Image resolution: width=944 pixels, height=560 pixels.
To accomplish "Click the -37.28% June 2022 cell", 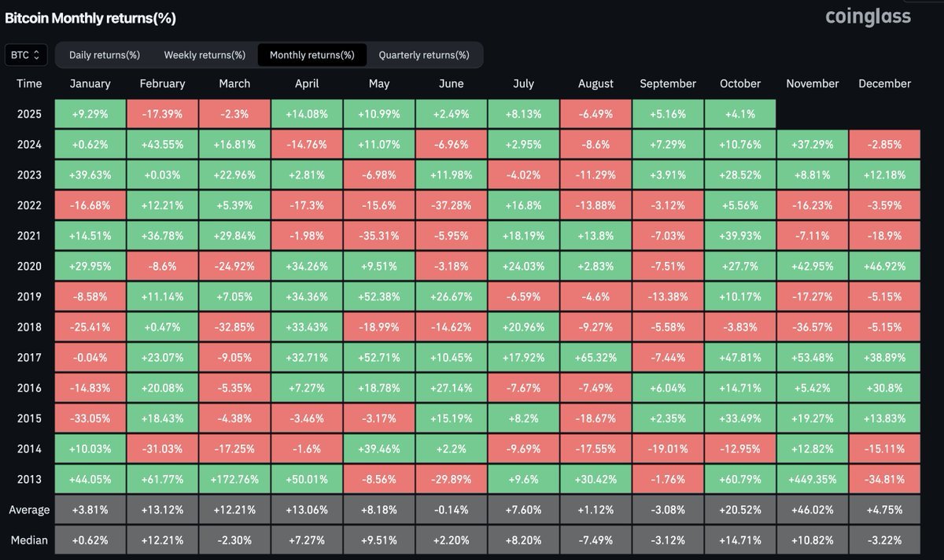I will coord(451,204).
